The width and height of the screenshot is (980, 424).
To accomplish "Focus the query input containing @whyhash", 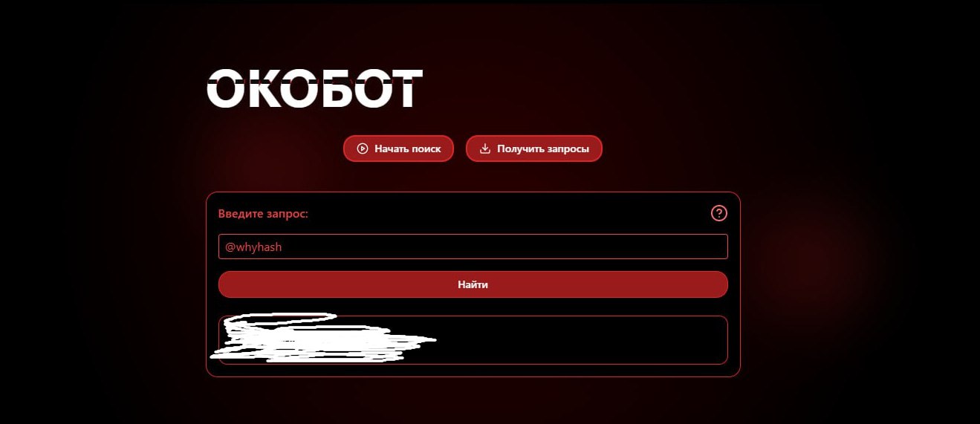I will (473, 247).
